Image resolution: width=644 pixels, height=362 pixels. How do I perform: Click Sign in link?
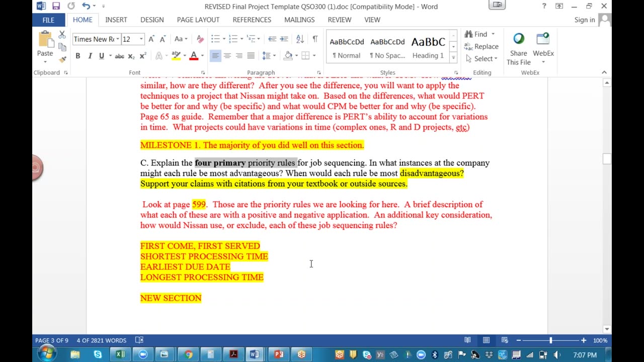pos(585,20)
